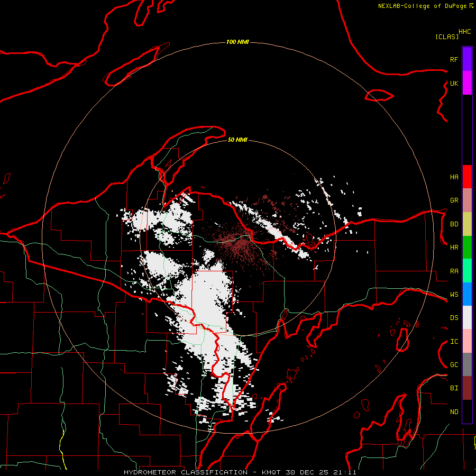Click the RF legend label

[454, 59]
